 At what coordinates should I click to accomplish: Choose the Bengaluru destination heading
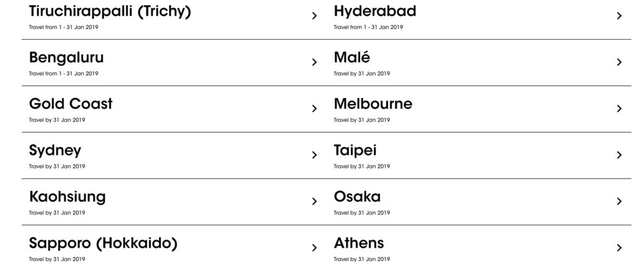66,57
